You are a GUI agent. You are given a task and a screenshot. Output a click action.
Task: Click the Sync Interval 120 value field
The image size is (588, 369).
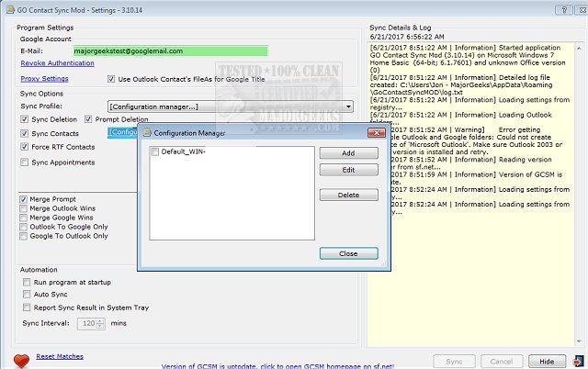[87, 323]
